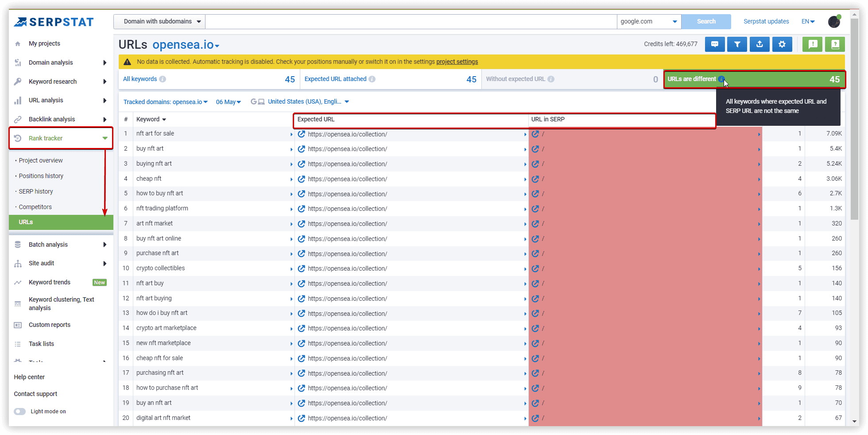Open the google.com search engine dropdown
Screen dimensions: 868x435
(649, 21)
